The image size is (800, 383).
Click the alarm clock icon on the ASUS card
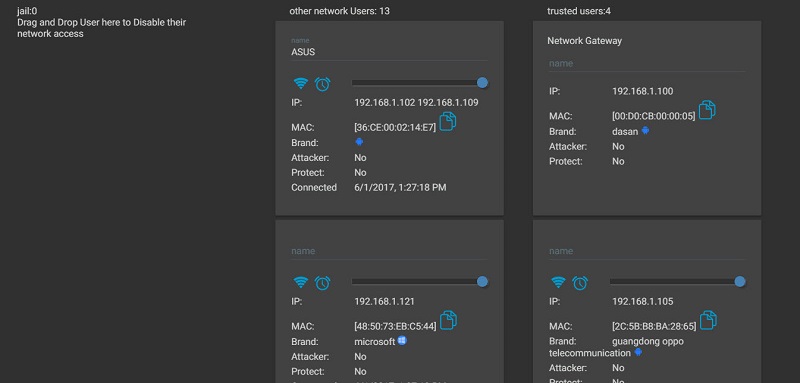click(x=322, y=84)
